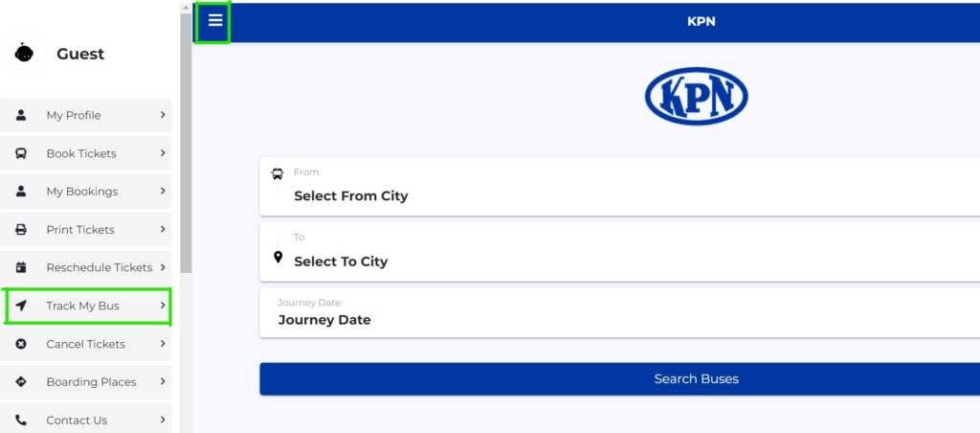Click the Boarding Places direction icon
980x433 pixels.
[x=21, y=381]
